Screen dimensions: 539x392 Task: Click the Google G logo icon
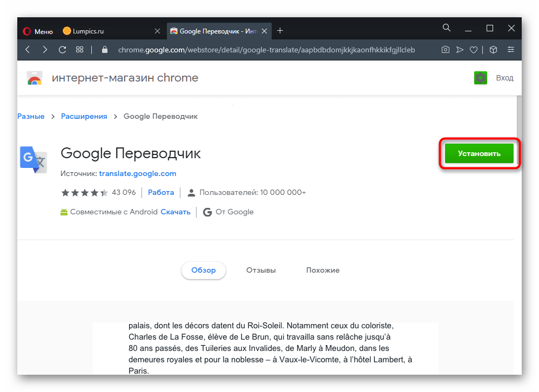click(207, 212)
